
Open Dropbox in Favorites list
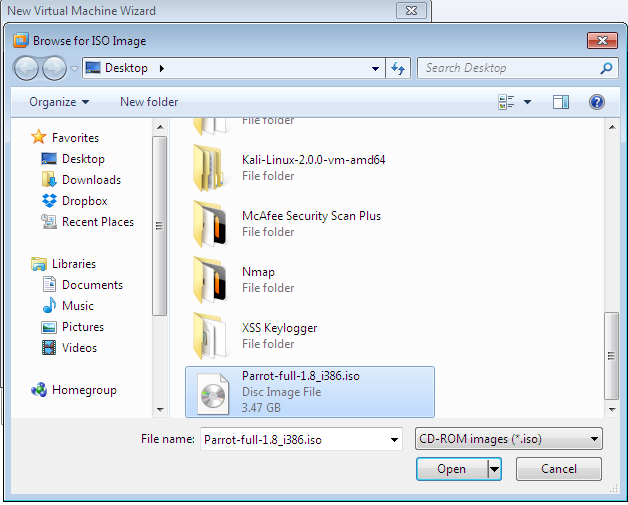[85, 201]
